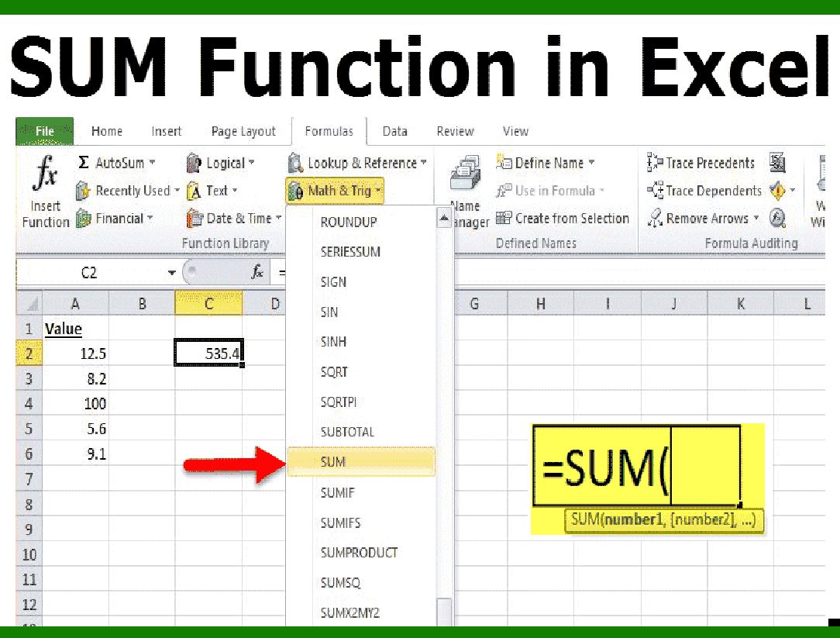Viewport: 840px width, 638px height.
Task: Click the Name Box showing C2
Action: tap(89, 273)
